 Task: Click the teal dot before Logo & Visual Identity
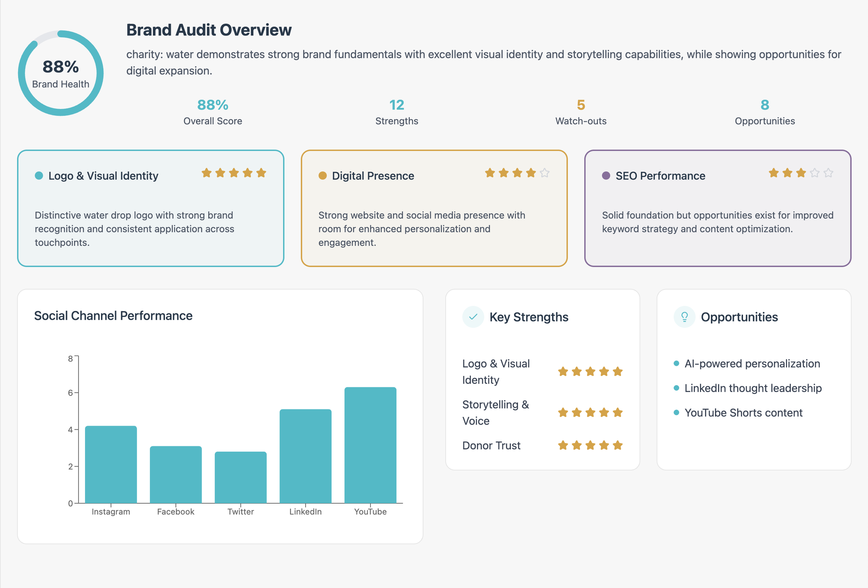pos(39,176)
